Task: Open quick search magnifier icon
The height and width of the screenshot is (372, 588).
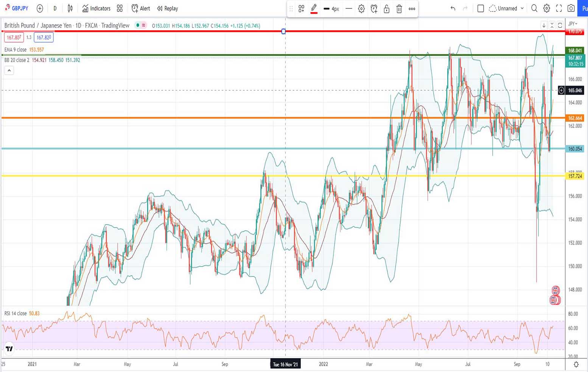Action: point(534,8)
